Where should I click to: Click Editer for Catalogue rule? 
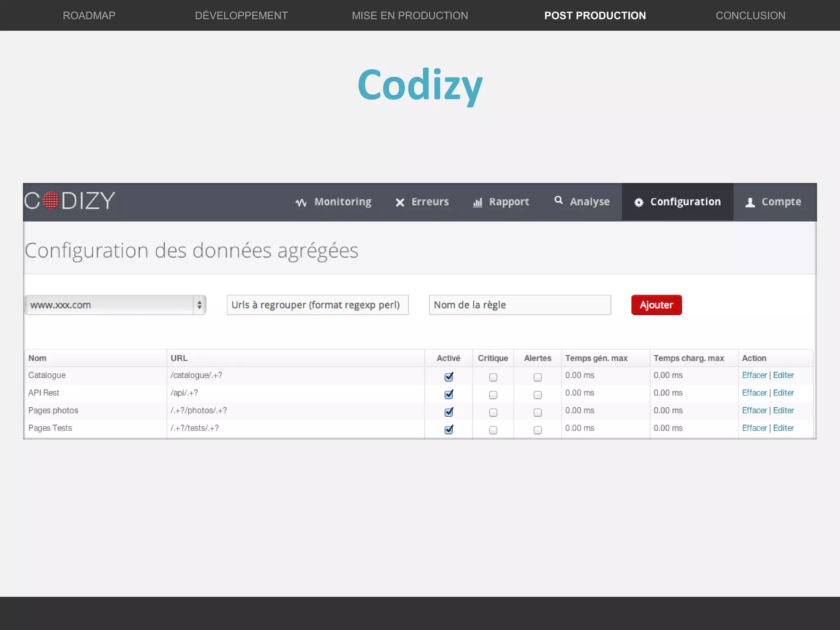tap(783, 375)
